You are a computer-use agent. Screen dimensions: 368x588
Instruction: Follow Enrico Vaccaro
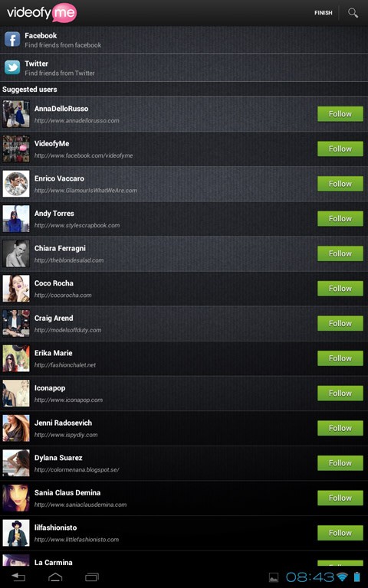point(340,184)
